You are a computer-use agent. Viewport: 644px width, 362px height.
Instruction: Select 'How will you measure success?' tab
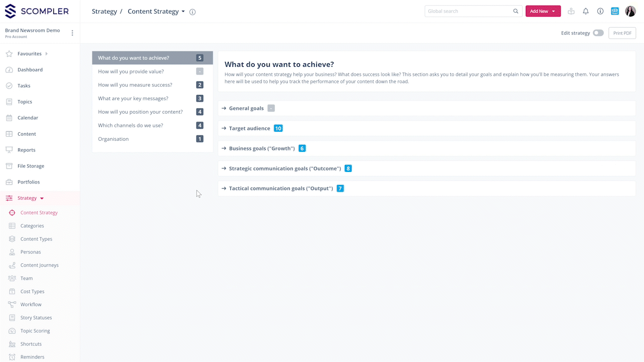coord(135,85)
